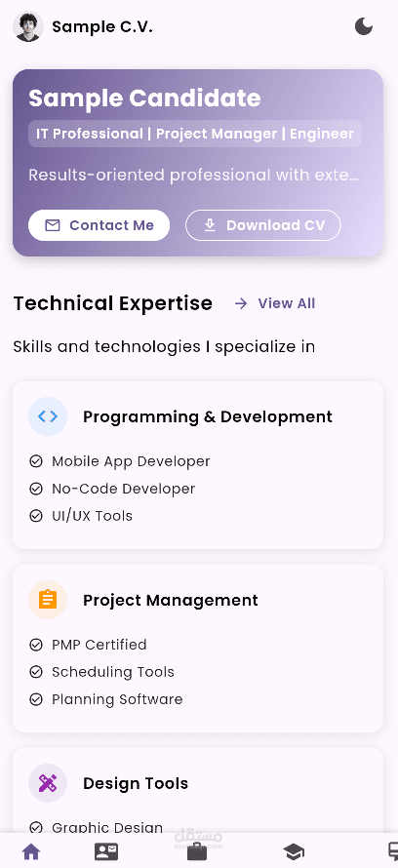The width and height of the screenshot is (398, 868).
Task: Toggle dark mode with the moon icon
Action: point(363,26)
